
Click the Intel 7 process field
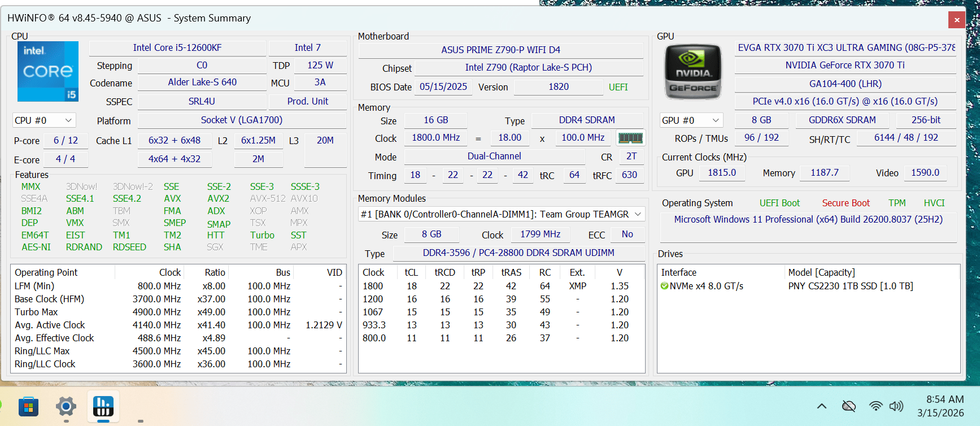click(308, 47)
